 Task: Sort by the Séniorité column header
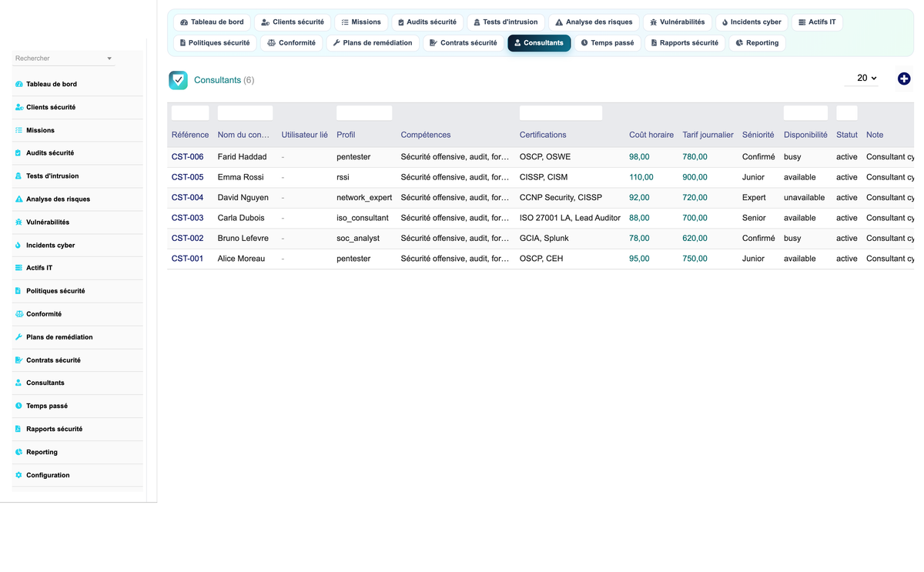pos(758,135)
